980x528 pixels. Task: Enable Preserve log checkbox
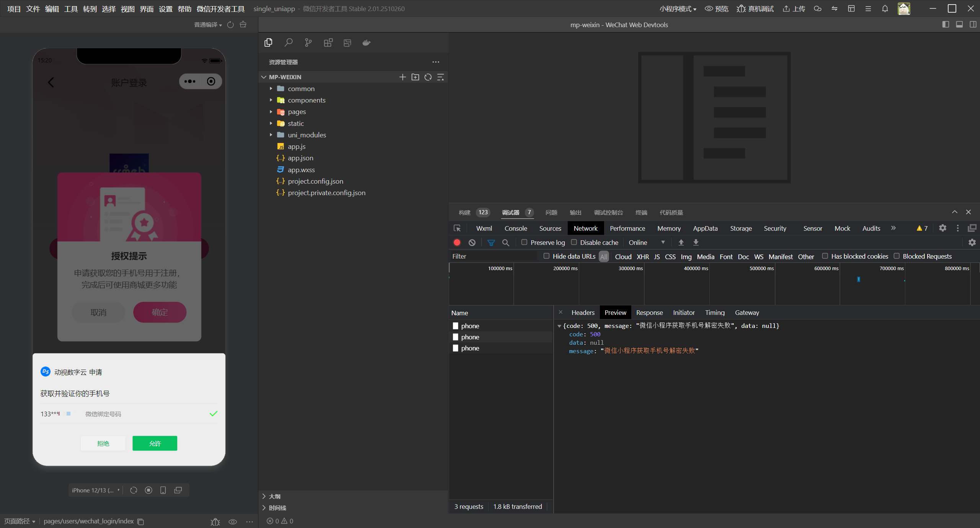(x=524, y=242)
